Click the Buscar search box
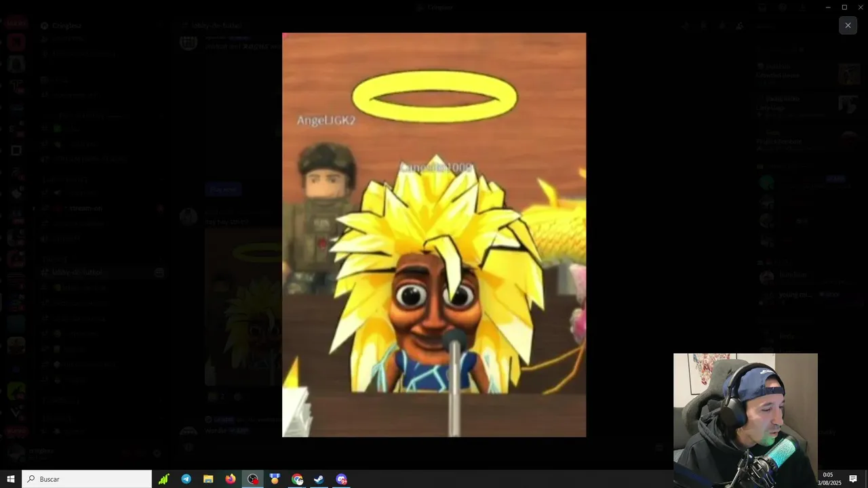Viewport: 868px width, 488px height. (x=87, y=479)
